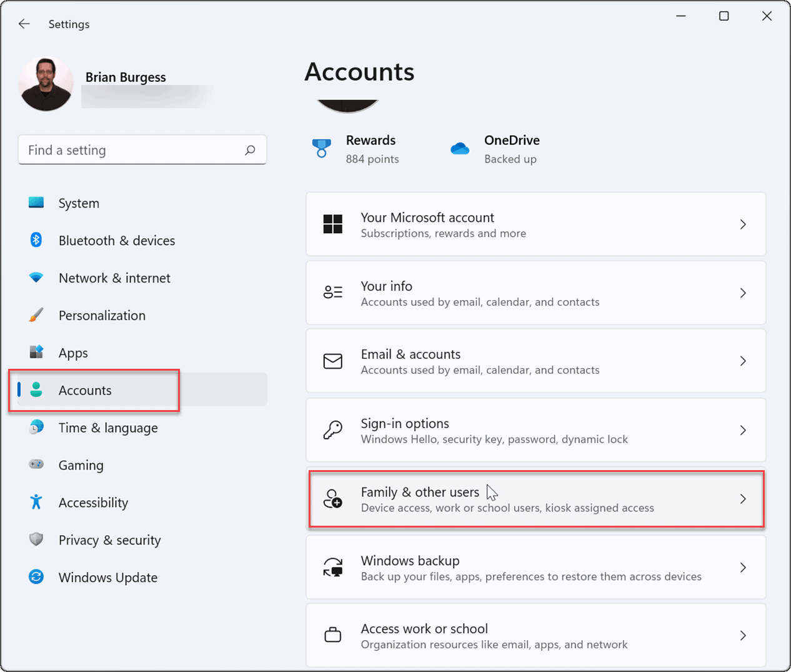This screenshot has height=672, width=791.
Task: Open the Windows Update icon
Action: click(36, 577)
